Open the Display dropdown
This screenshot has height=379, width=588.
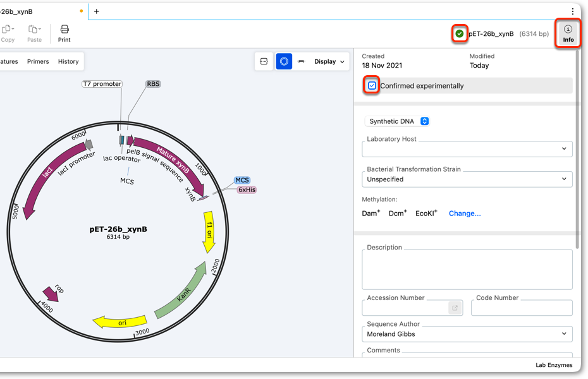tap(329, 61)
